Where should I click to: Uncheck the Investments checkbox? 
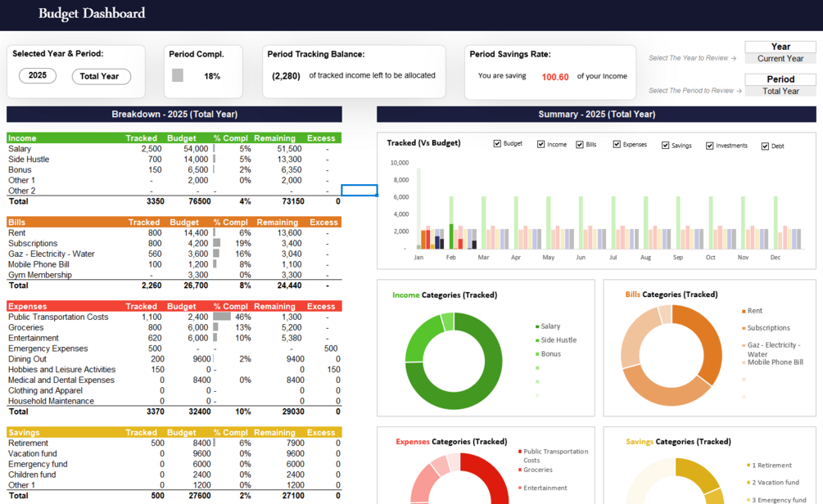coord(709,146)
